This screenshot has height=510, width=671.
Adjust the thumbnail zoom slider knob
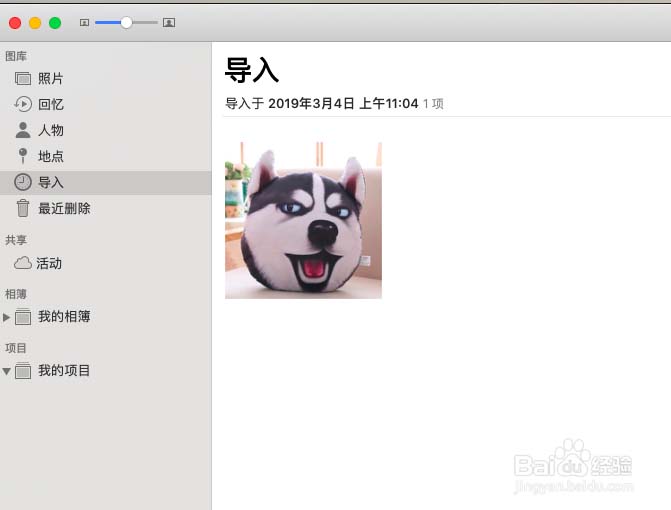[x=126, y=23]
